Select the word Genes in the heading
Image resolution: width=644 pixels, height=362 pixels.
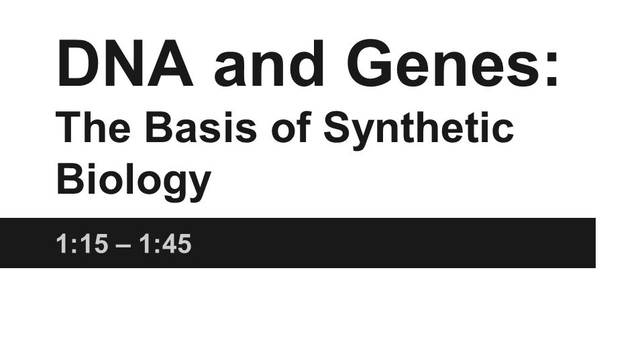coord(445,64)
